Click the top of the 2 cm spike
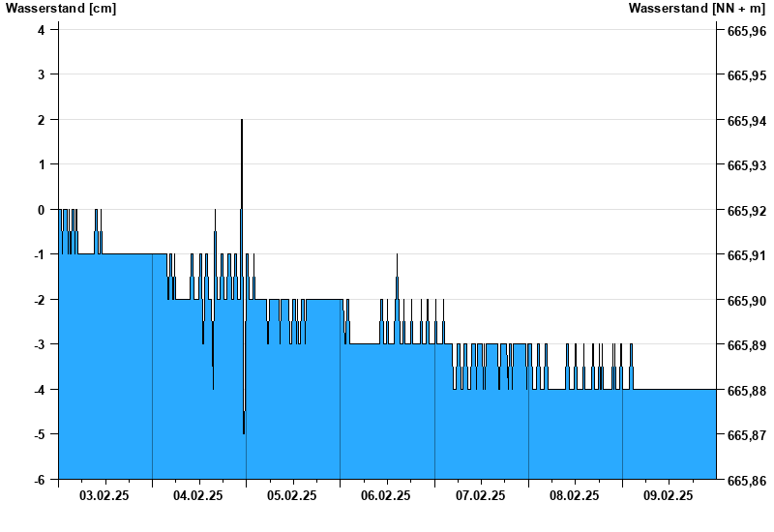This screenshot has height=532, width=774. (x=241, y=121)
